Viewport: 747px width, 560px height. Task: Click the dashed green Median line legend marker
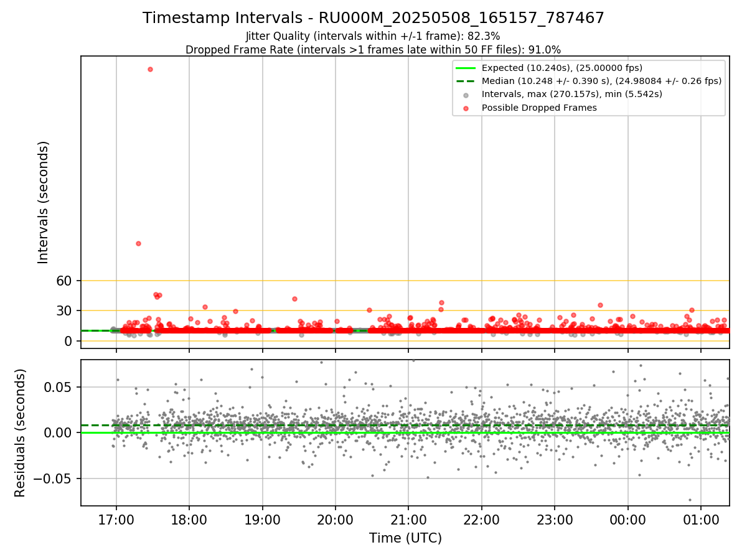[x=466, y=81]
